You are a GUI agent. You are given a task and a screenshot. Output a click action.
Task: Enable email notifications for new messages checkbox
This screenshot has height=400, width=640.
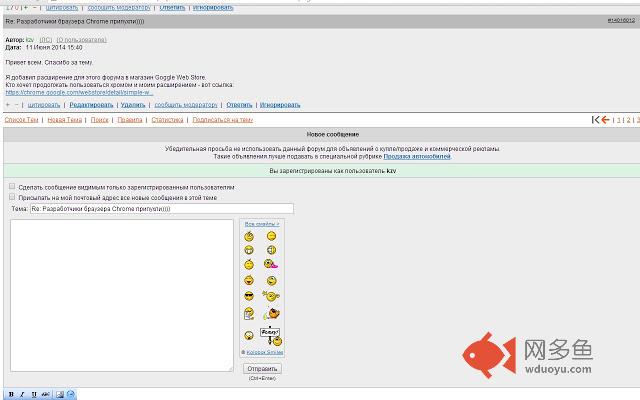point(12,197)
